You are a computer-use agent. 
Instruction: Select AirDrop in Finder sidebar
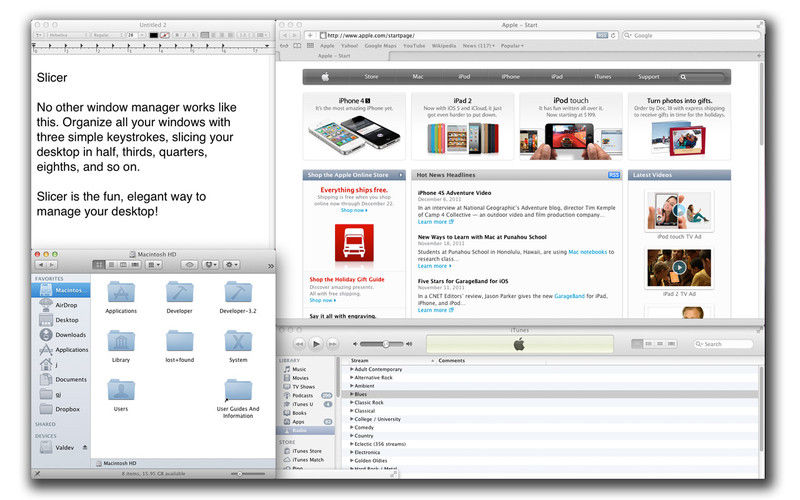click(x=60, y=305)
